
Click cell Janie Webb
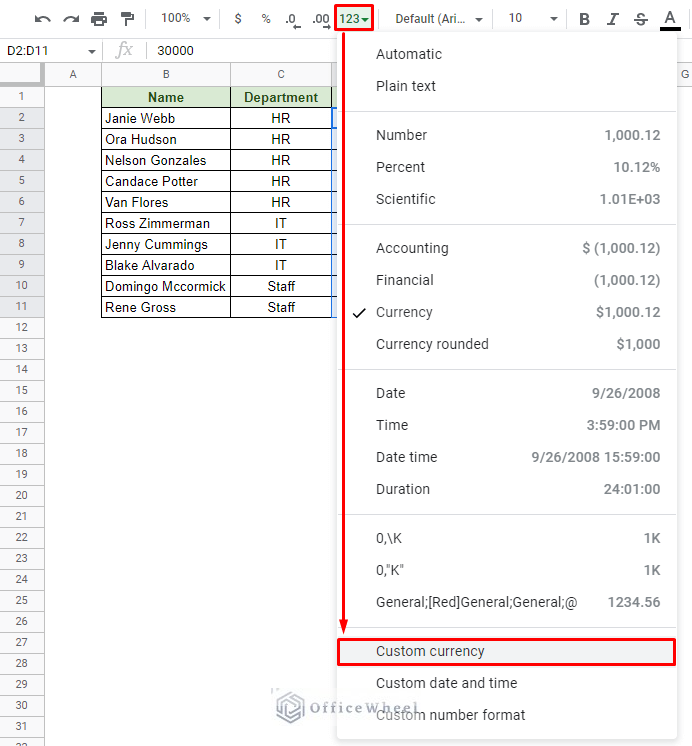point(166,118)
